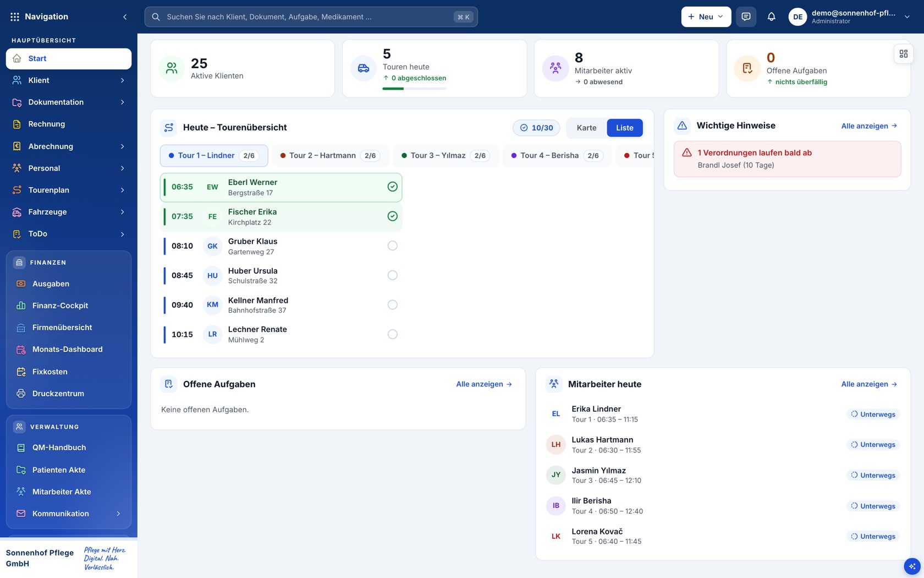Image resolution: width=924 pixels, height=578 pixels.
Task: Go to Firmenübersicht
Action: (x=68, y=328)
